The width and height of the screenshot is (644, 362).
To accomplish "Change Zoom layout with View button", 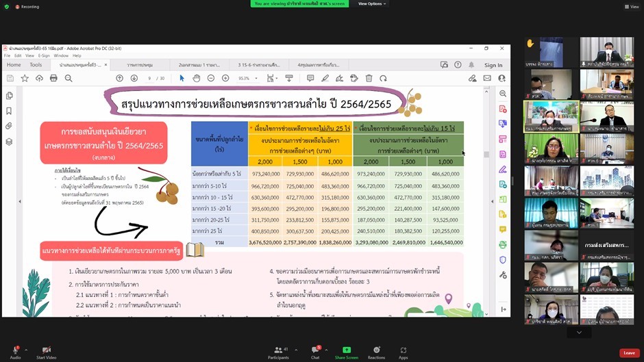I will [632, 7].
